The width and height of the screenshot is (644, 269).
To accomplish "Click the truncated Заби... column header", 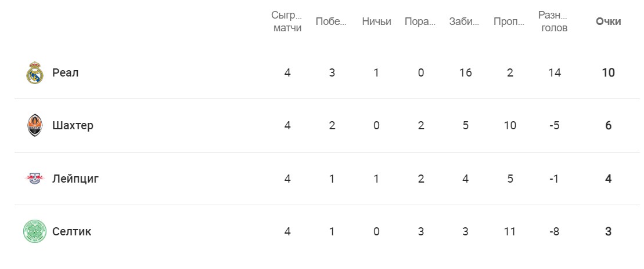I will point(465,21).
